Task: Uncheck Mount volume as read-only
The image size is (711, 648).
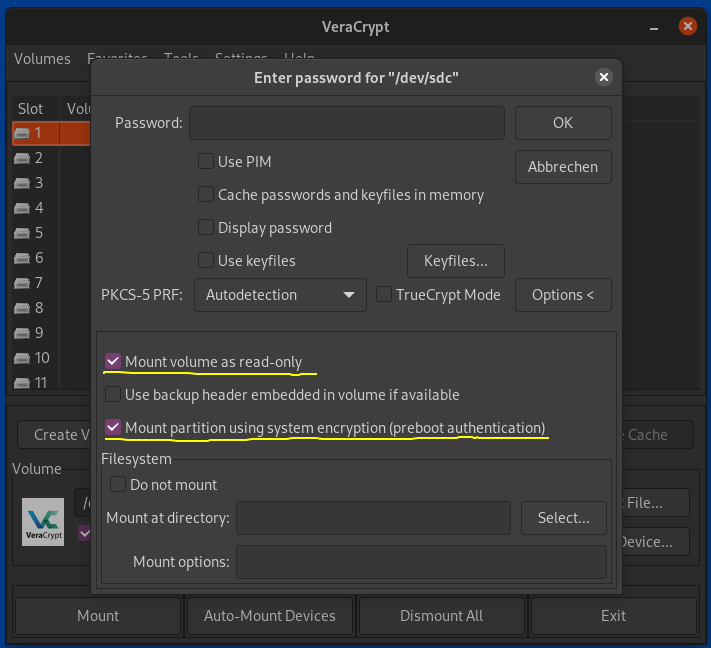Action: pos(113,361)
